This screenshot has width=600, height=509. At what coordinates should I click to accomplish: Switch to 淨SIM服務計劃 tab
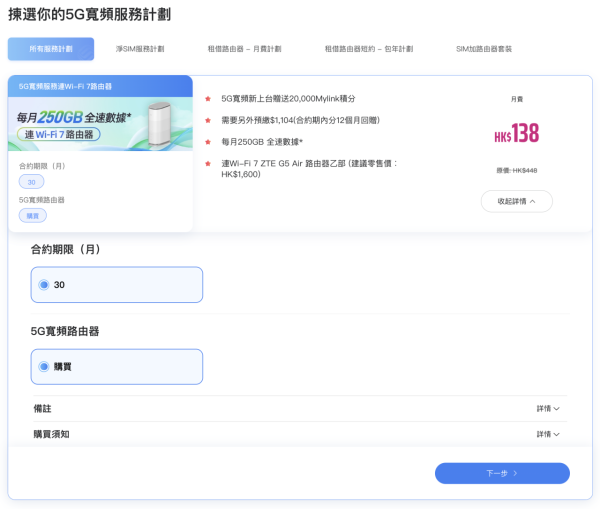click(x=140, y=49)
